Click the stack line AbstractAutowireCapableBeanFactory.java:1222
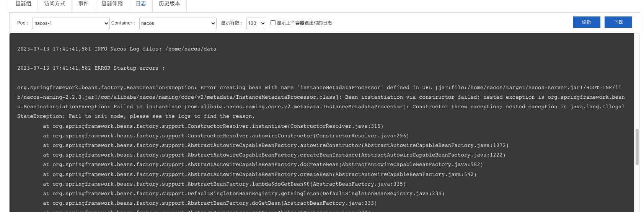The image size is (644, 212). click(274, 155)
